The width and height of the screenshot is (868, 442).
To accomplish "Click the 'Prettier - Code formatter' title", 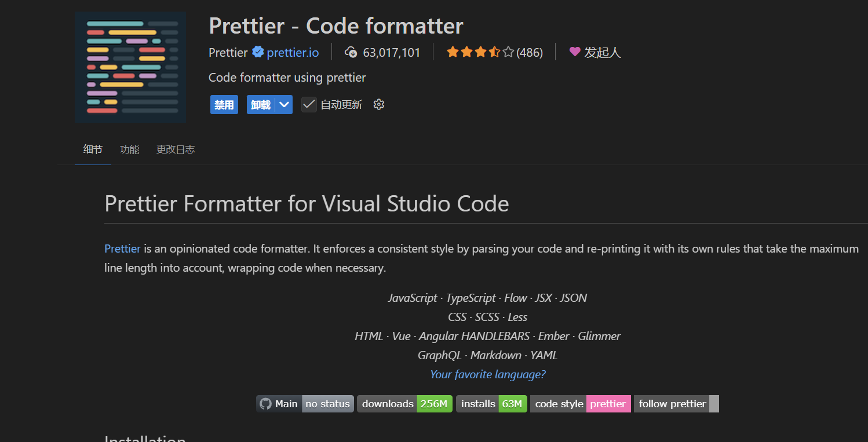I will click(x=336, y=26).
